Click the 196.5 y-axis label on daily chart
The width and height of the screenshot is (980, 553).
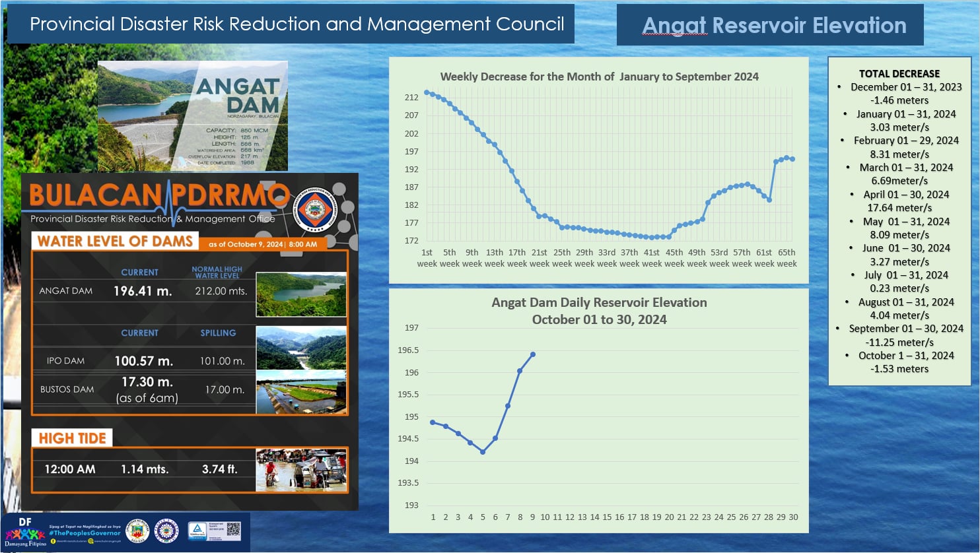point(408,350)
